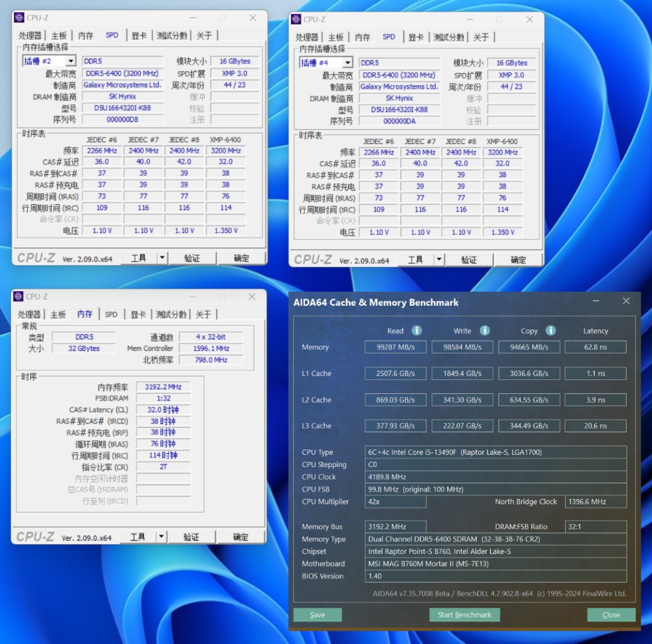This screenshot has width=652, height=644.
Task: Click 确定 button in slot #4 window
Action: pos(518,260)
